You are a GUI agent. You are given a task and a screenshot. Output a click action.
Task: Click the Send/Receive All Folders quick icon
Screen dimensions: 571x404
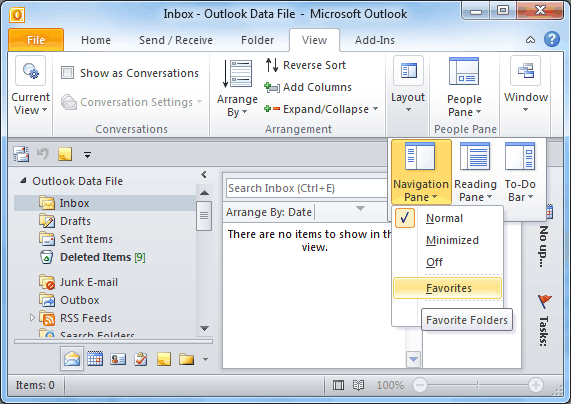click(21, 154)
